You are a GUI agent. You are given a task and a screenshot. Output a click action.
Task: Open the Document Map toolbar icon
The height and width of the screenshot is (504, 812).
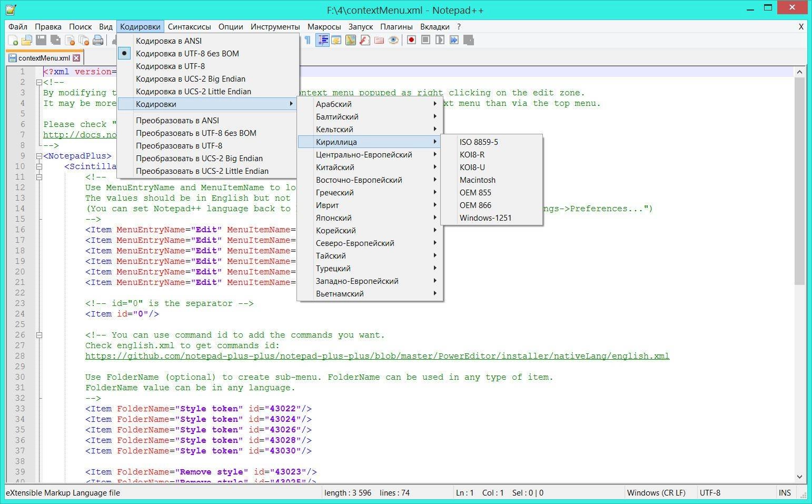[x=351, y=40]
